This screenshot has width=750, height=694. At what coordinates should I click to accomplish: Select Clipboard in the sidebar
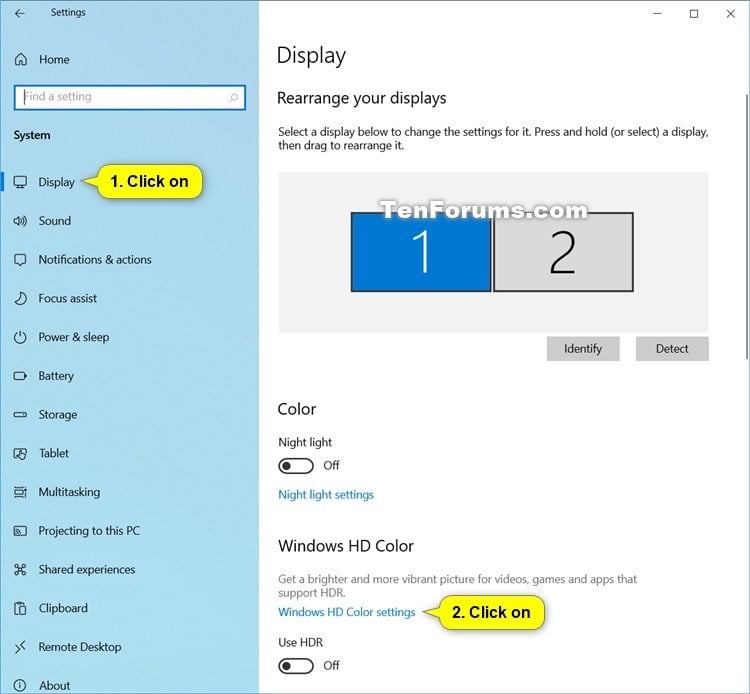(x=63, y=608)
